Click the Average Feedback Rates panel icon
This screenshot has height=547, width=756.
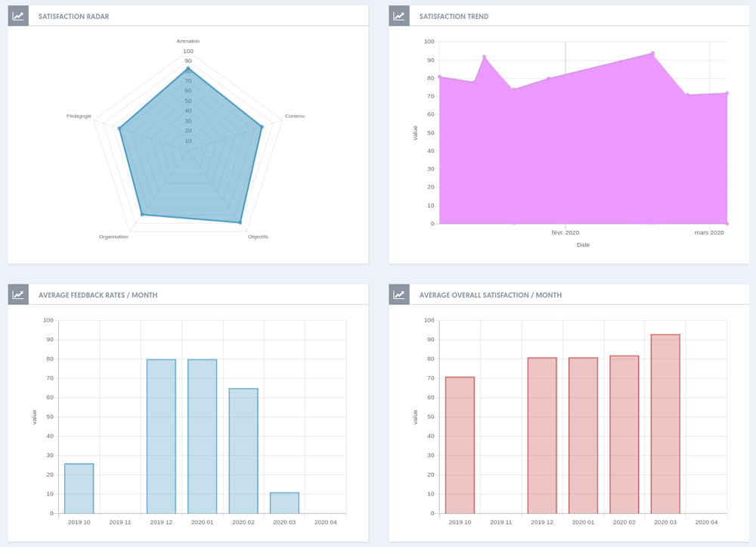click(18, 294)
